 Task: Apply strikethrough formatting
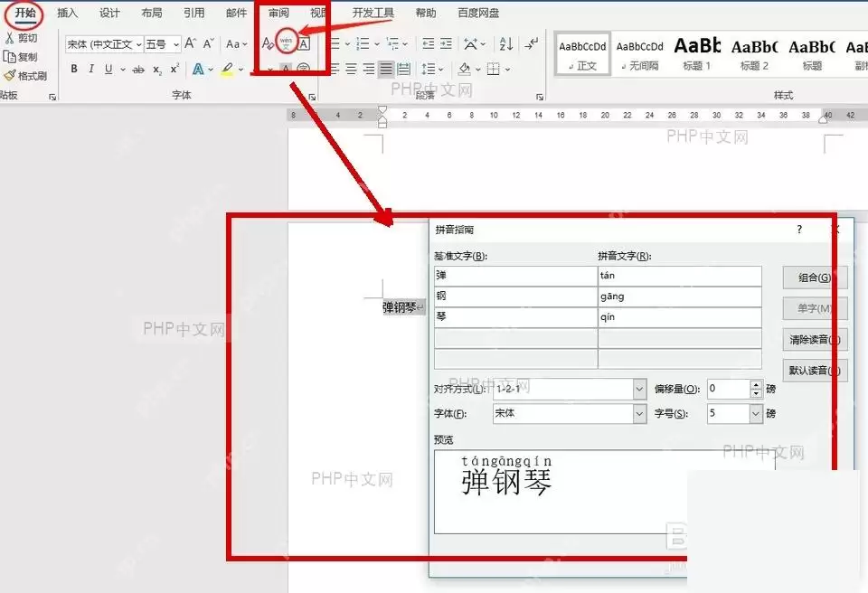(x=139, y=70)
